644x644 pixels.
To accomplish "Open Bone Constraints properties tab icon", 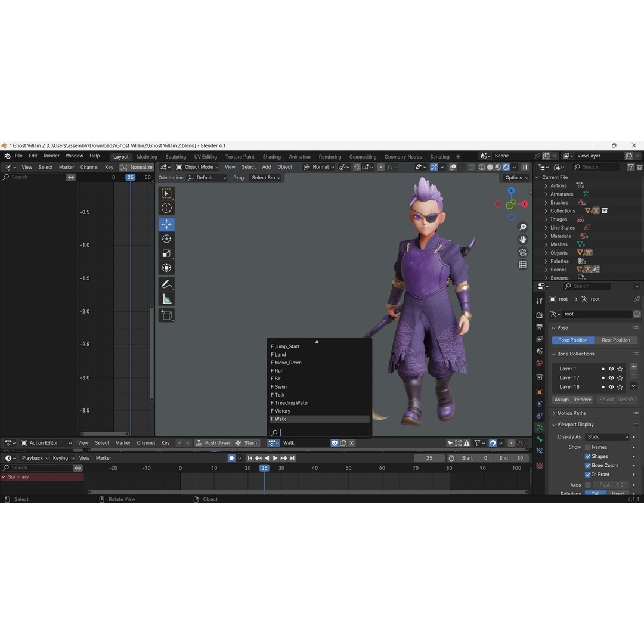I will 539,451.
